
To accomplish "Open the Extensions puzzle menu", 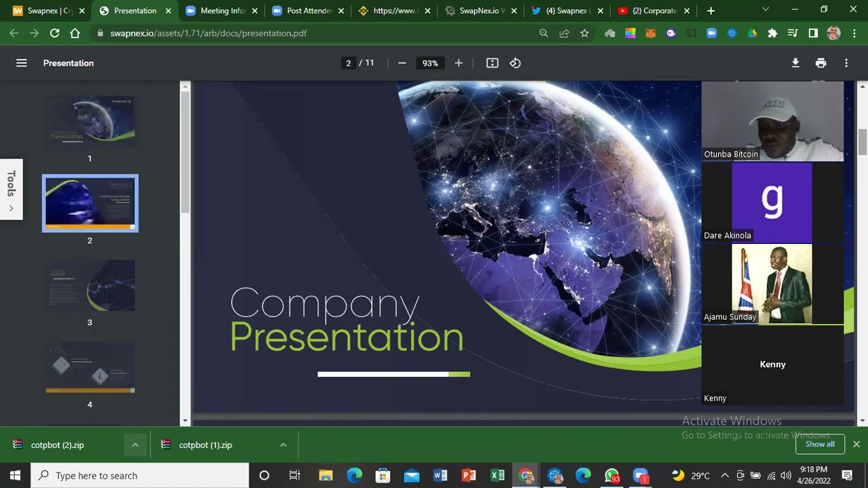I will click(x=772, y=33).
